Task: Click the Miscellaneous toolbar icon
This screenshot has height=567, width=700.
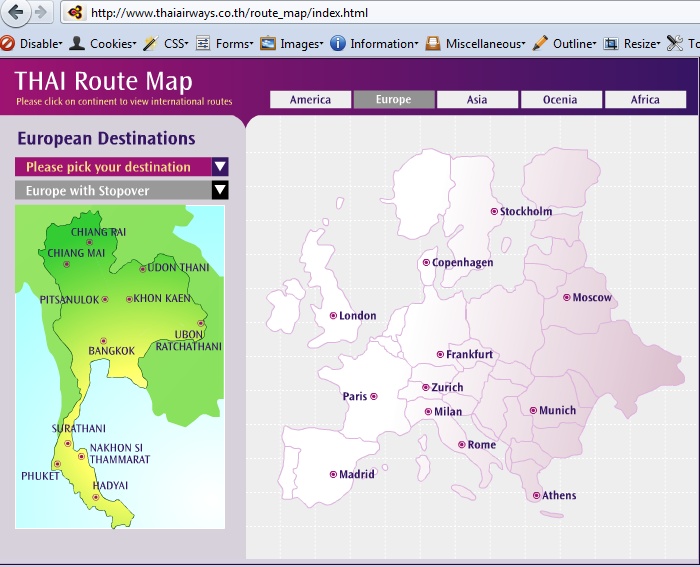Action: (433, 43)
